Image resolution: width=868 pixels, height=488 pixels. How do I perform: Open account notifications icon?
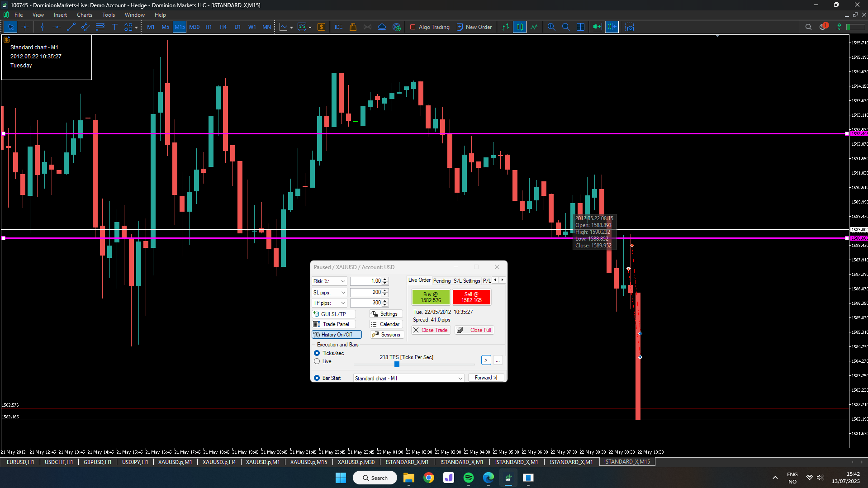[823, 27]
